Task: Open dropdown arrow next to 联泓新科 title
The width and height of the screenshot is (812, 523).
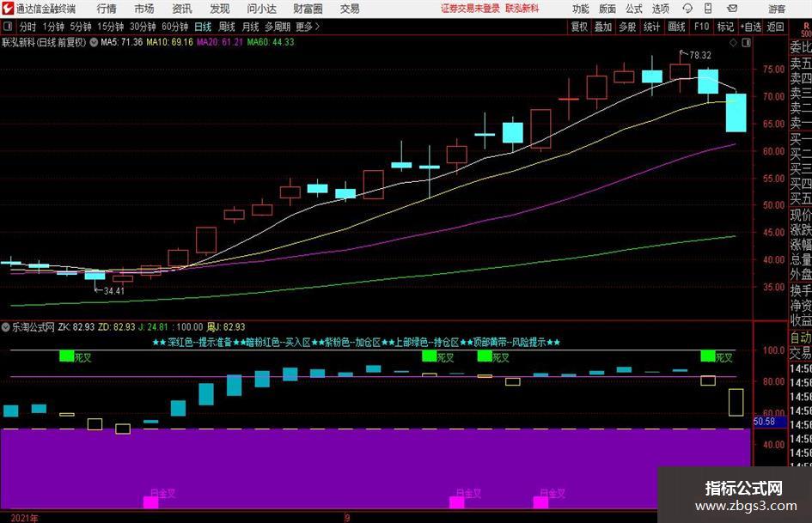Action: point(94,42)
